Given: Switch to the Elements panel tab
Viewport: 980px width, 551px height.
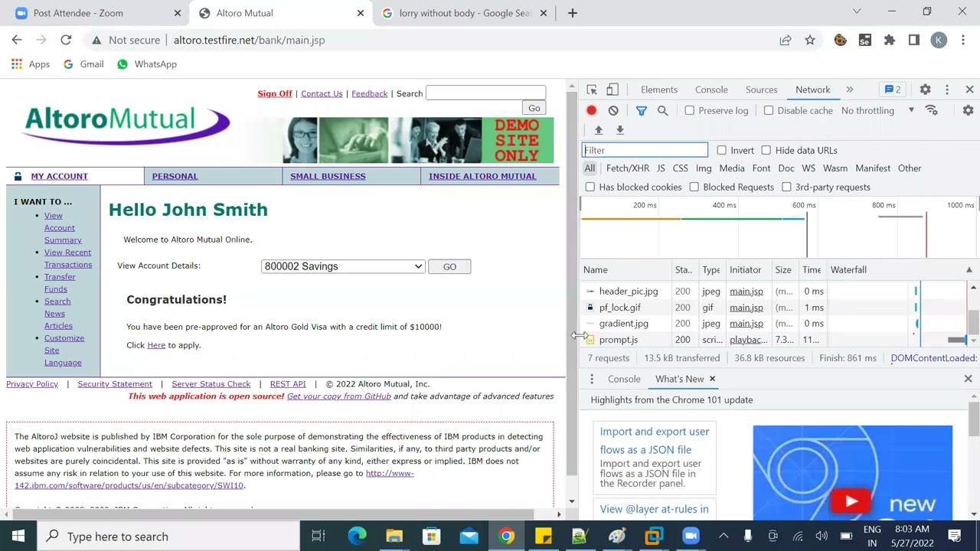Looking at the screenshot, I should point(659,90).
